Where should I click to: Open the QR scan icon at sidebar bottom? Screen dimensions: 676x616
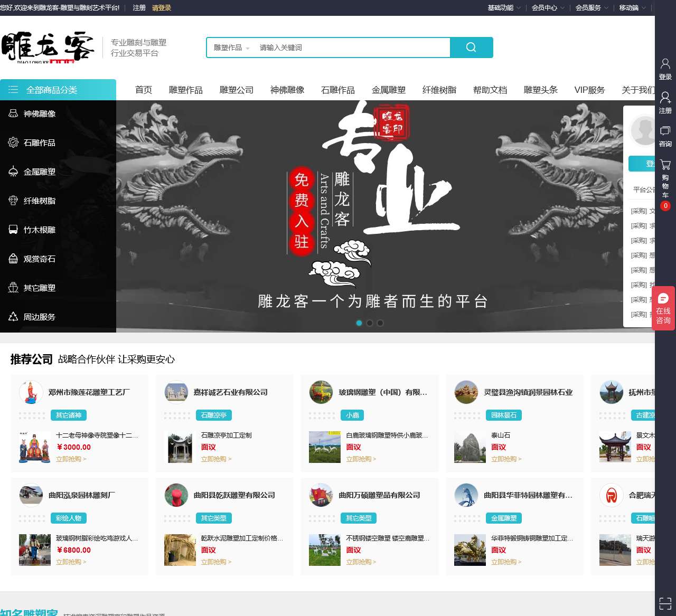pos(665,603)
